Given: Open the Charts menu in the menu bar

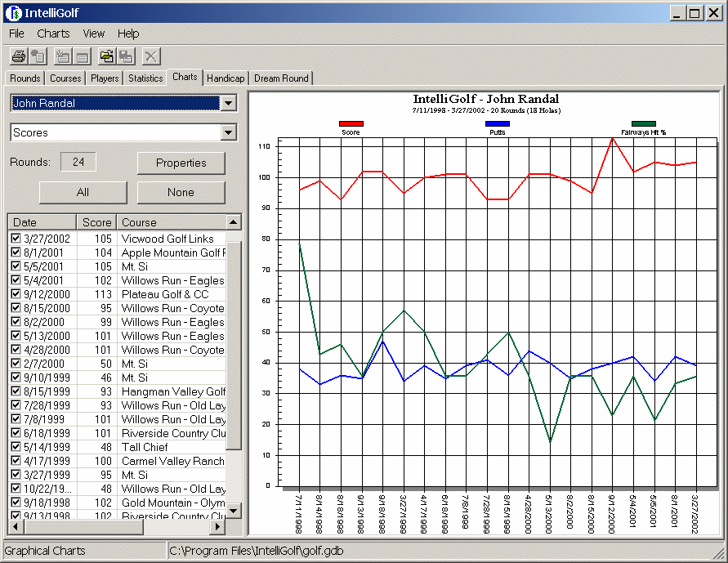Looking at the screenshot, I should pyautogui.click(x=53, y=34).
